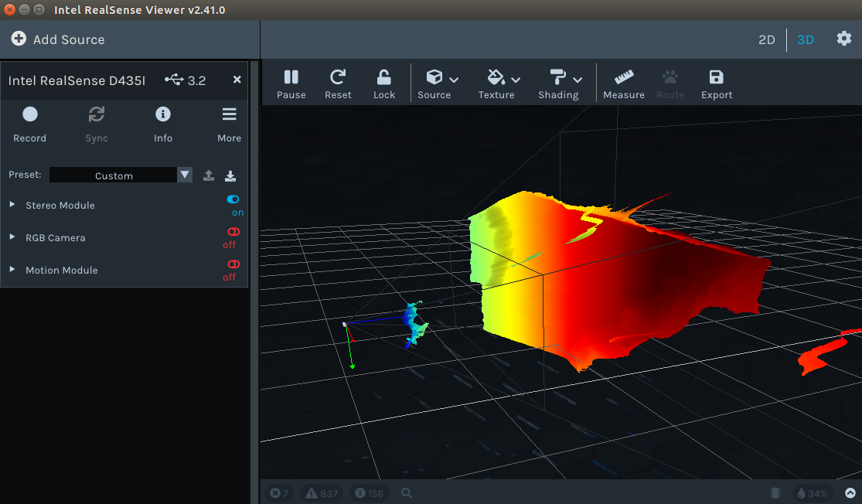Expand the log panel with up-arrow

(850, 493)
